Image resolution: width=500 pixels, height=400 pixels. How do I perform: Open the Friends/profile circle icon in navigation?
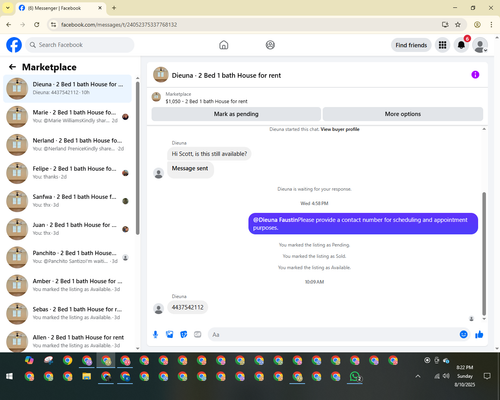pyautogui.click(x=270, y=45)
